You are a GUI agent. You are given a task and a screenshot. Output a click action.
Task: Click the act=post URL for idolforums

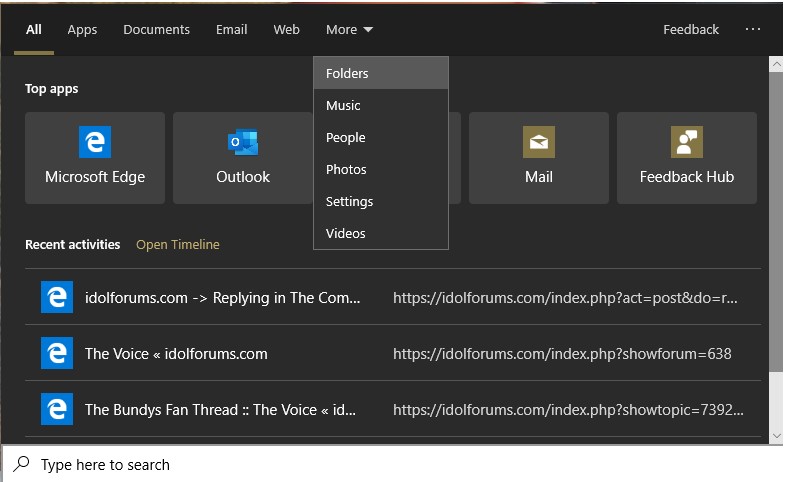coord(565,298)
